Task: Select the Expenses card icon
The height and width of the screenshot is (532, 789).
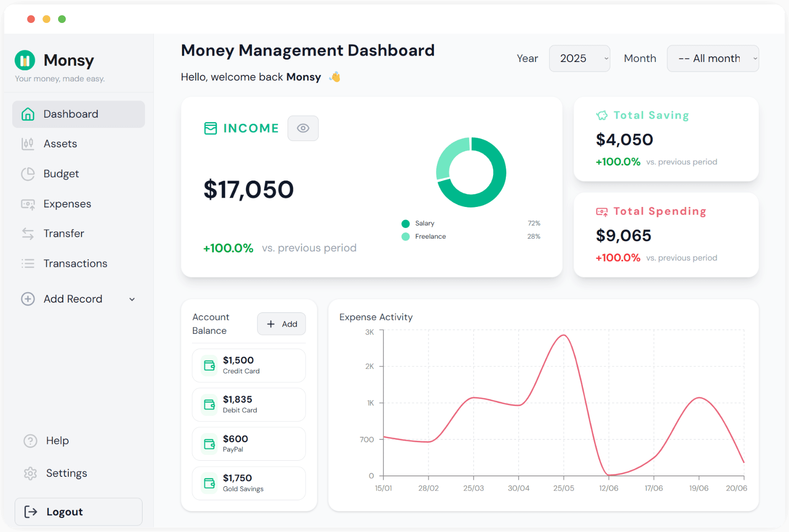Action: 28,204
